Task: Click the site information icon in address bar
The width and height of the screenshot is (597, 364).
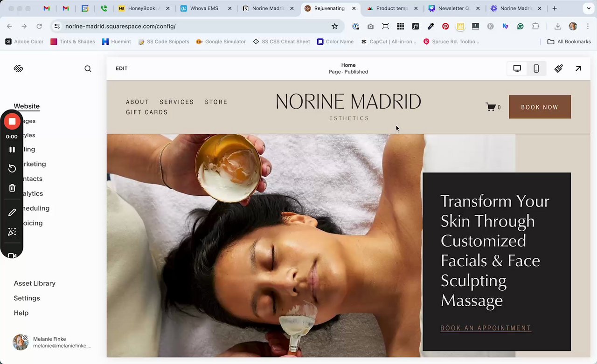Action: 56,27
